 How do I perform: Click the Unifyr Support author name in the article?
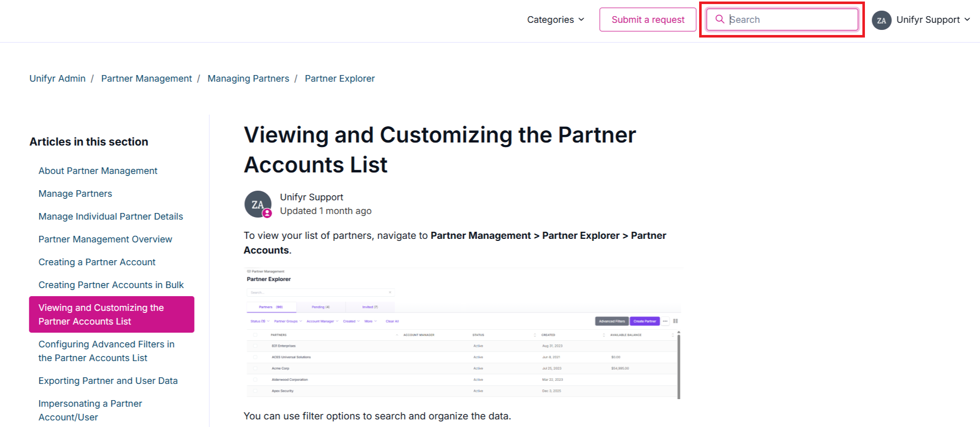[x=311, y=197]
